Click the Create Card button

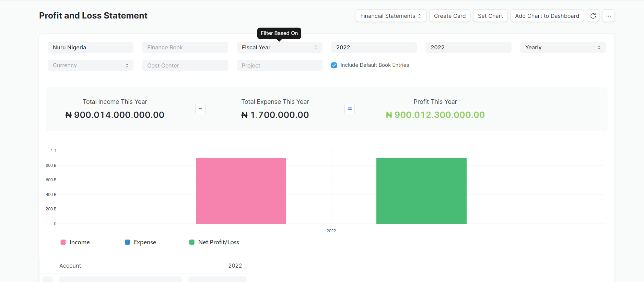(450, 16)
